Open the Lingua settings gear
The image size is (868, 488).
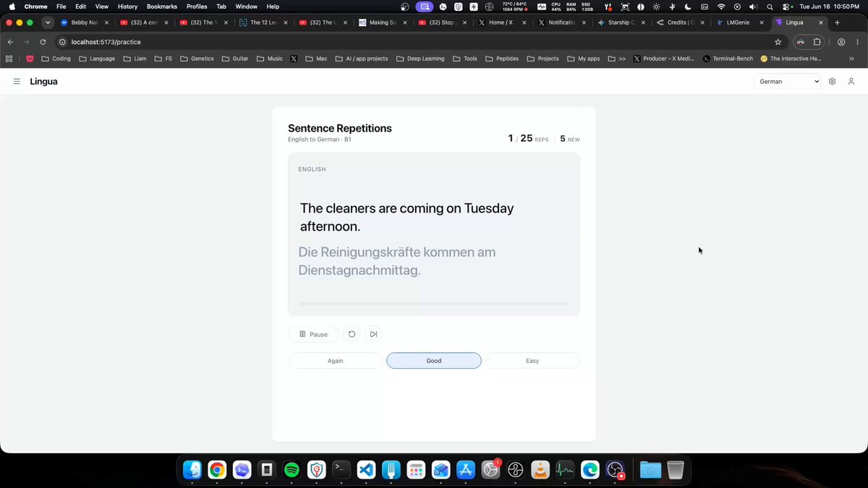click(x=832, y=82)
